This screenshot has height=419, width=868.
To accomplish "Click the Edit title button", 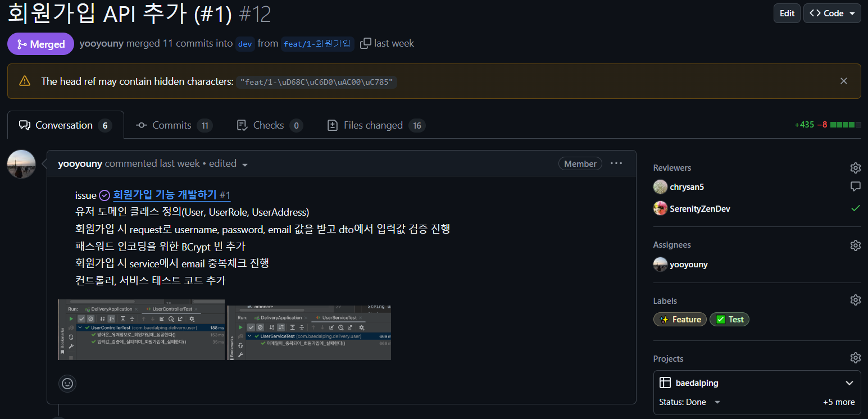I will (x=787, y=13).
